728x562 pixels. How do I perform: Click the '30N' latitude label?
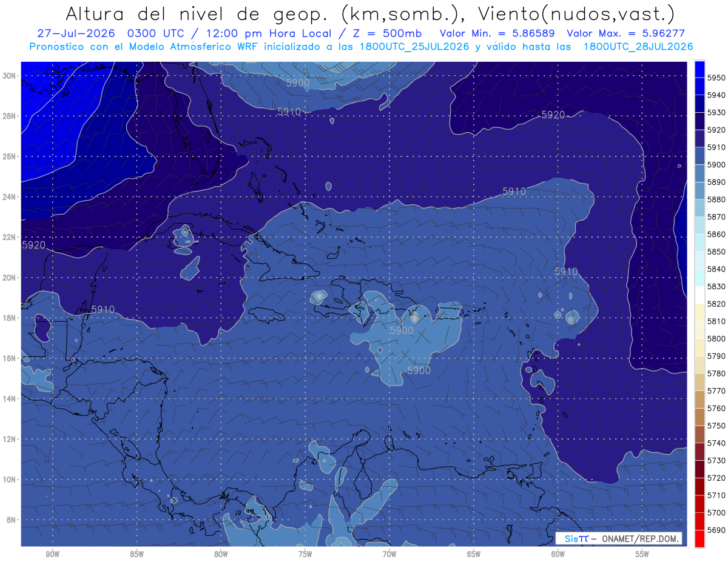pos(10,76)
